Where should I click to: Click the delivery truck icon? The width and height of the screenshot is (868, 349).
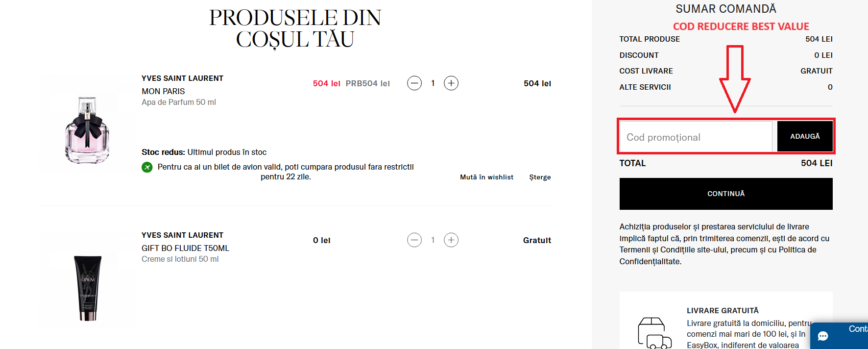pyautogui.click(x=654, y=333)
